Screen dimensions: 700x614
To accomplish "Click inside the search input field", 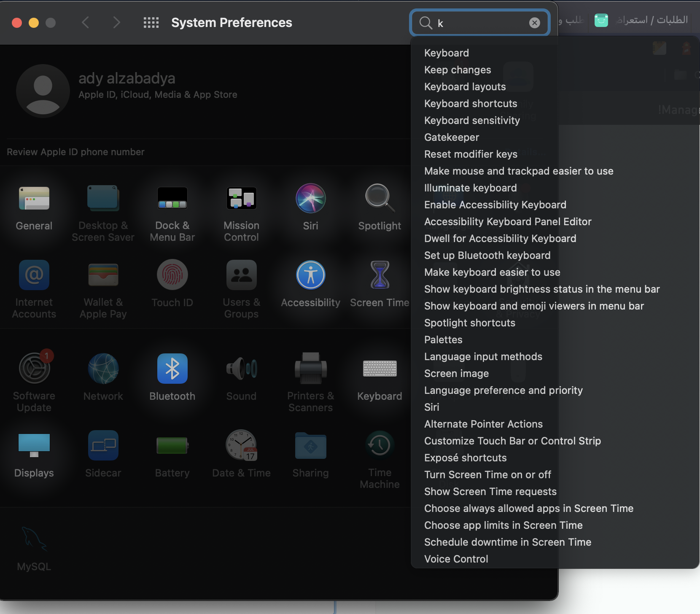I will tap(481, 23).
